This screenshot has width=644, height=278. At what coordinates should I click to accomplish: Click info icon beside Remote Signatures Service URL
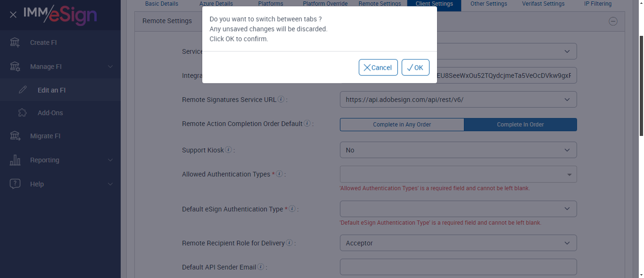pyautogui.click(x=281, y=100)
